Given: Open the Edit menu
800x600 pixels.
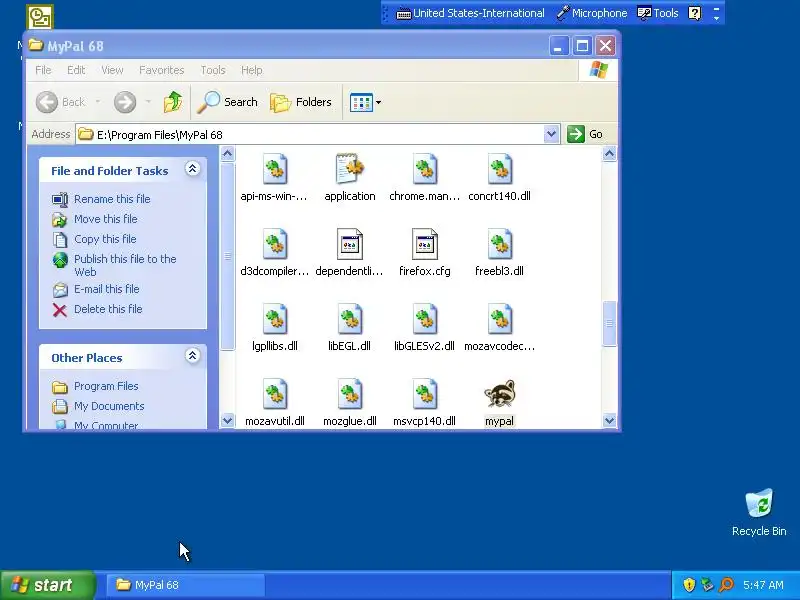Looking at the screenshot, I should coord(76,70).
